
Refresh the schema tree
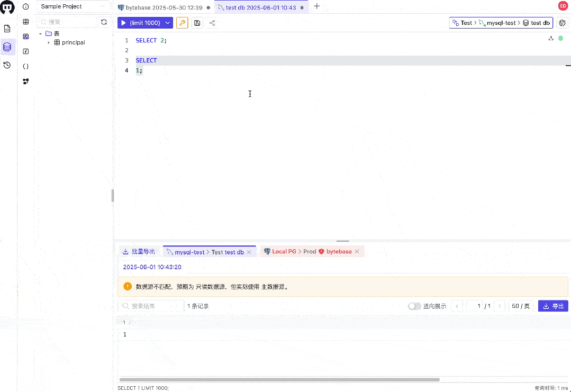tap(104, 22)
